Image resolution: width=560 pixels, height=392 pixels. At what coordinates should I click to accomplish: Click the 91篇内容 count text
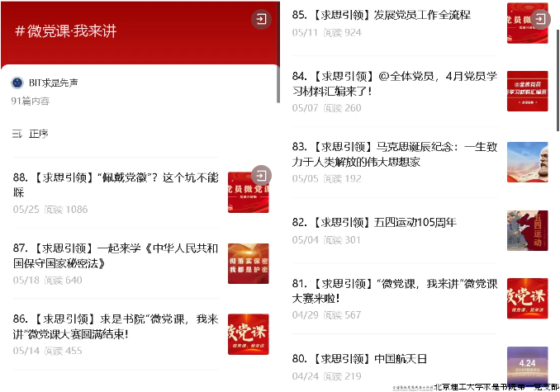point(31,102)
